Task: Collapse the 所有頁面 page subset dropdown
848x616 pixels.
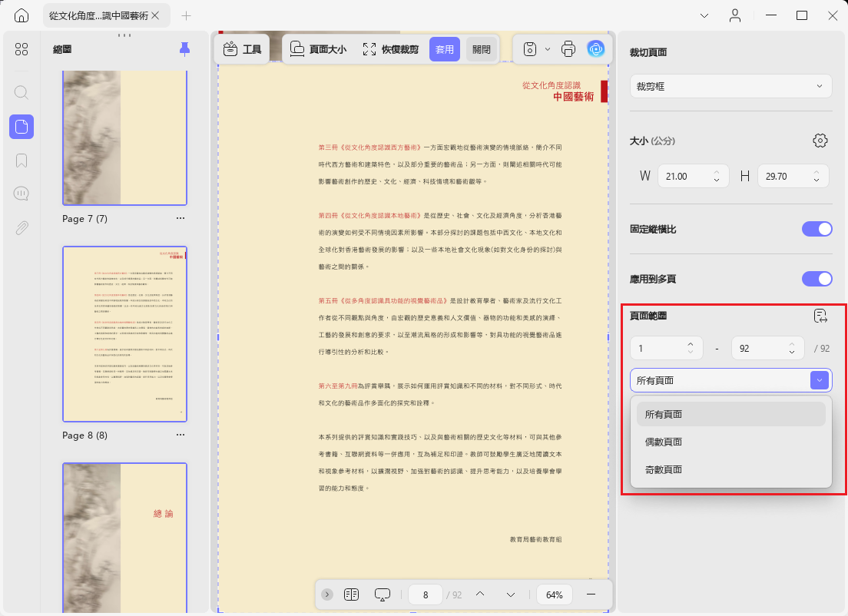Action: [x=820, y=380]
